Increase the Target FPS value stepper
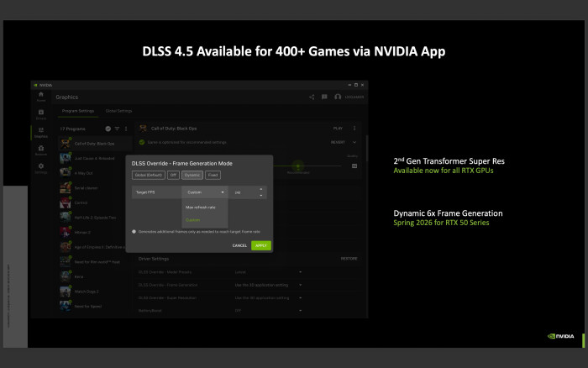The width and height of the screenshot is (588, 368). coord(261,189)
